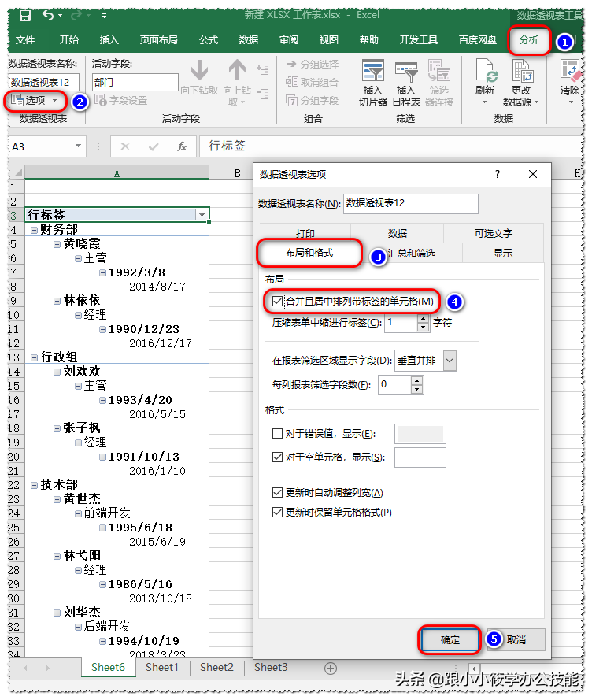Click the Refresh data icon
This screenshot has height=700, width=592.
coord(485,72)
